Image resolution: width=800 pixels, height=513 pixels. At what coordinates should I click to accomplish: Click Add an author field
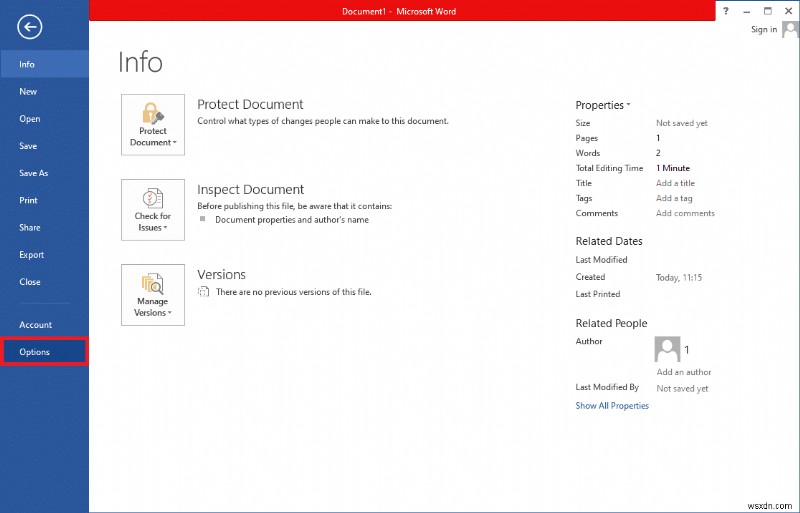coord(683,372)
